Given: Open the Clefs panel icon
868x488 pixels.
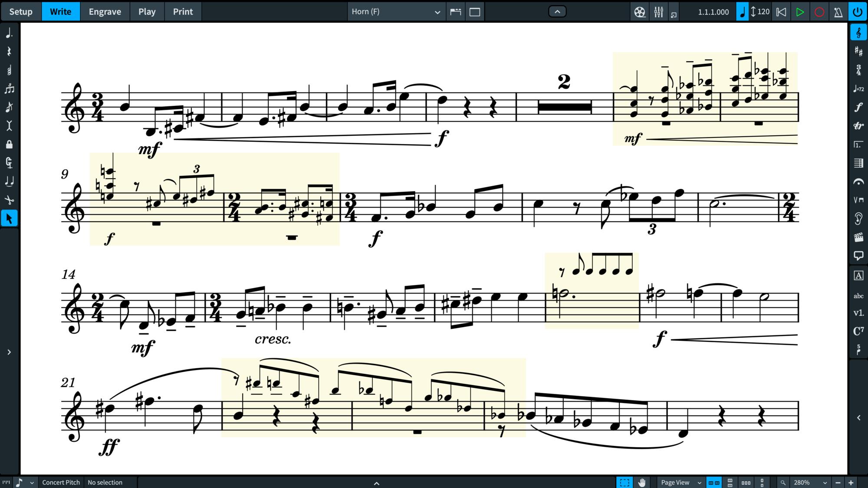Looking at the screenshot, I should tap(858, 33).
